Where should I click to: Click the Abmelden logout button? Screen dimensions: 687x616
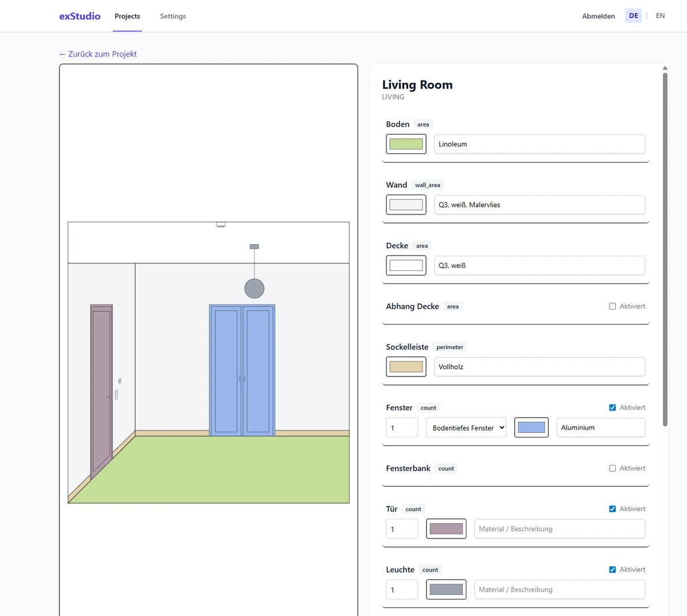point(598,16)
